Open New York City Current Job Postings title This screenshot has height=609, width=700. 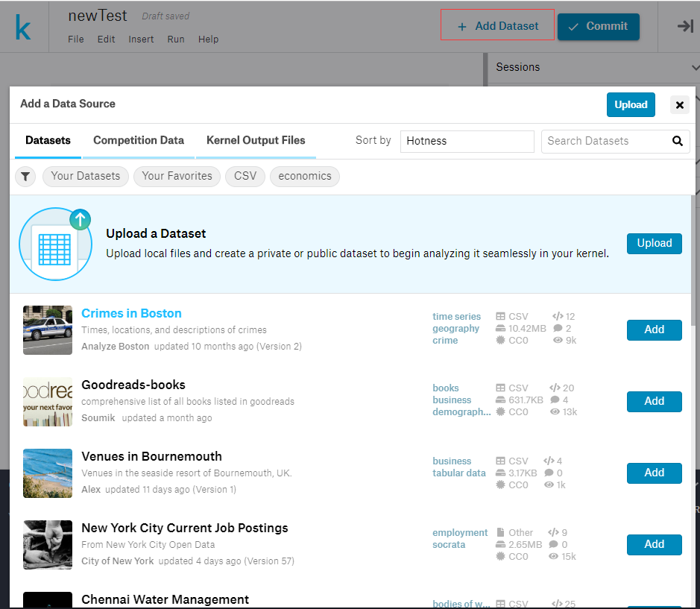(184, 528)
